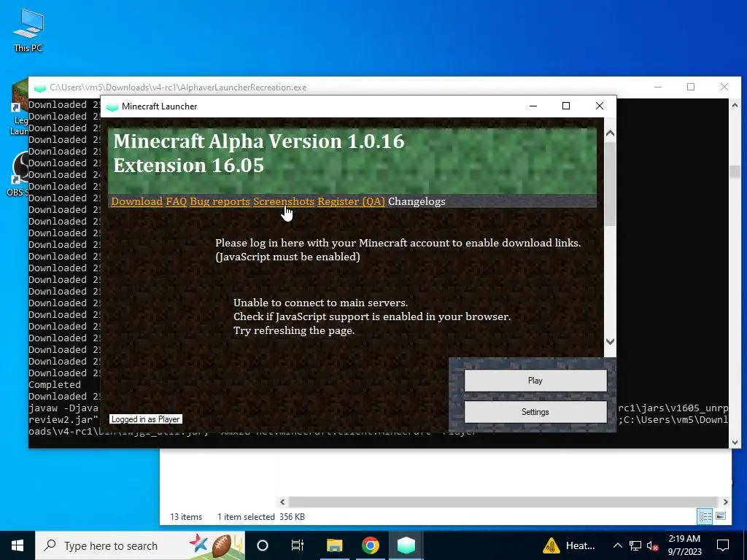Open Task View on the taskbar
Viewport: 747px width, 560px height.
(x=298, y=545)
